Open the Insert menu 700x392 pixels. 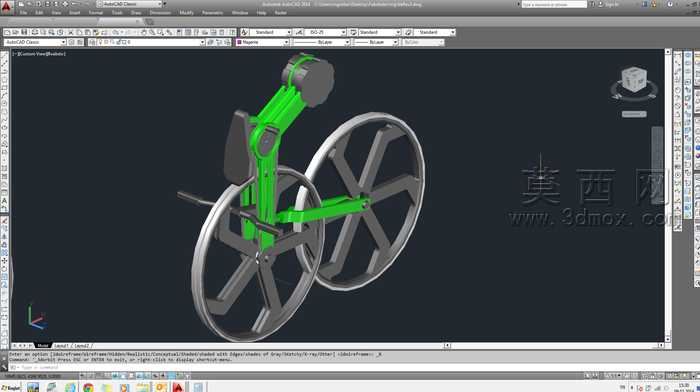[74, 13]
